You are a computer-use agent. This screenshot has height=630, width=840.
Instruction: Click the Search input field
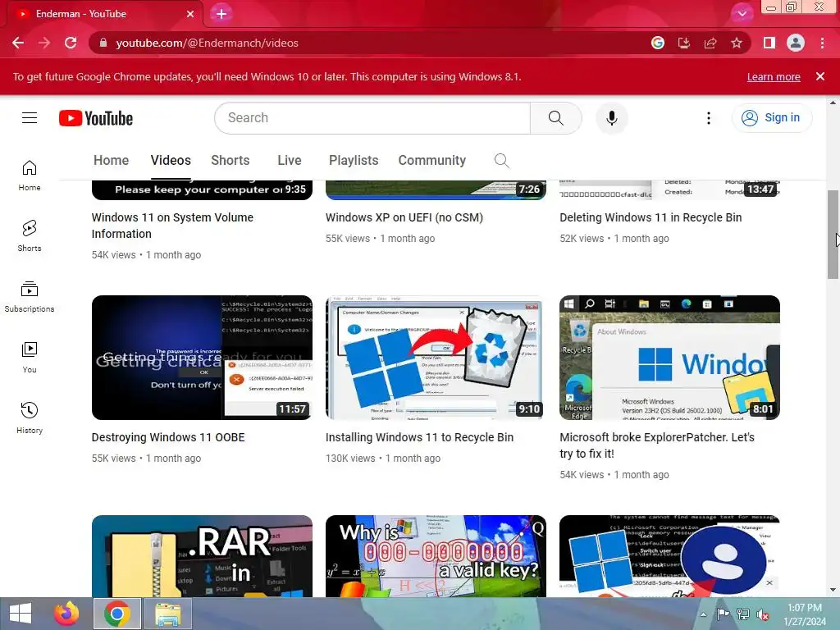(x=372, y=118)
